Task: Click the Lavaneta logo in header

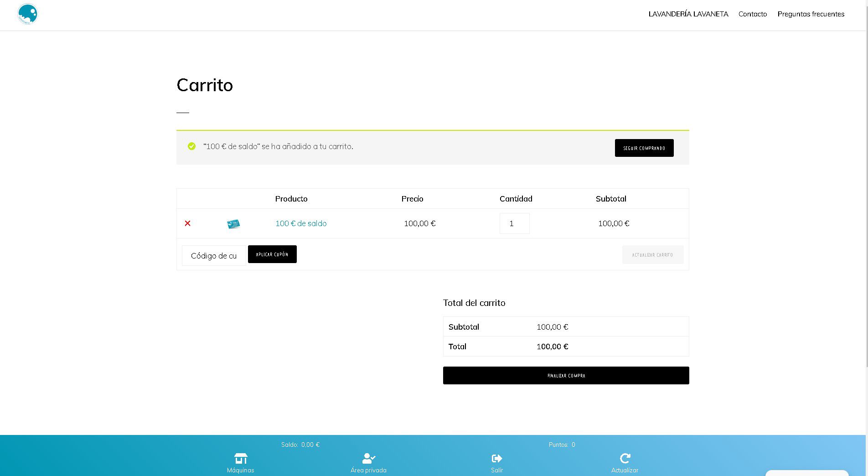Action: [27, 14]
